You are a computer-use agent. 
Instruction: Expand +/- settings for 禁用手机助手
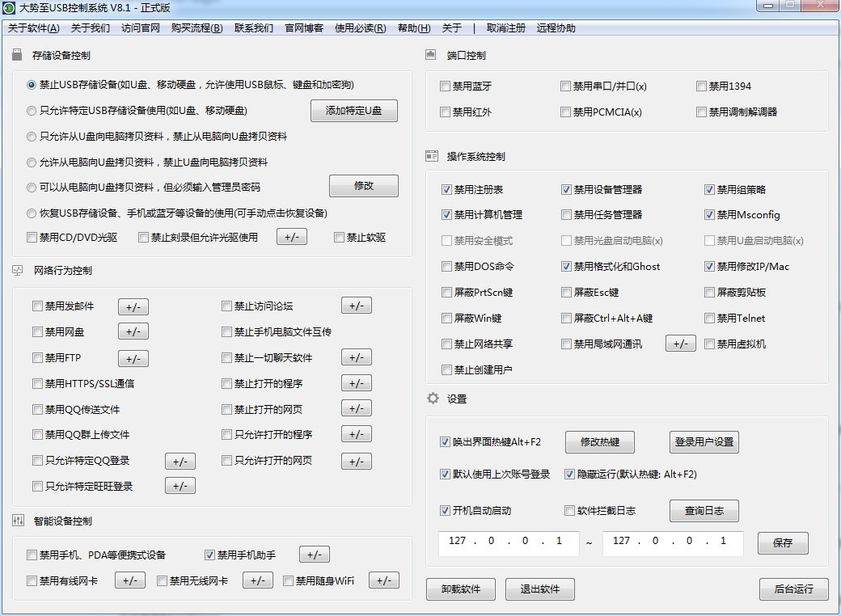point(315,555)
